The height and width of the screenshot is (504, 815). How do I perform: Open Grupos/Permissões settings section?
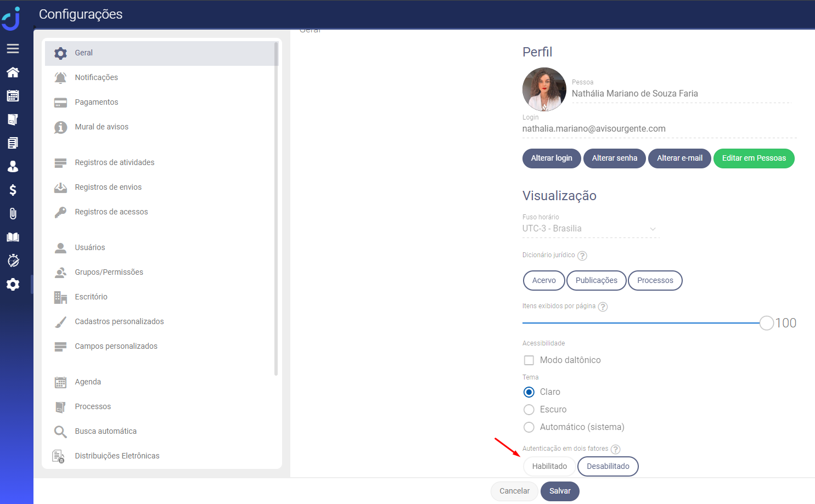pos(109,272)
